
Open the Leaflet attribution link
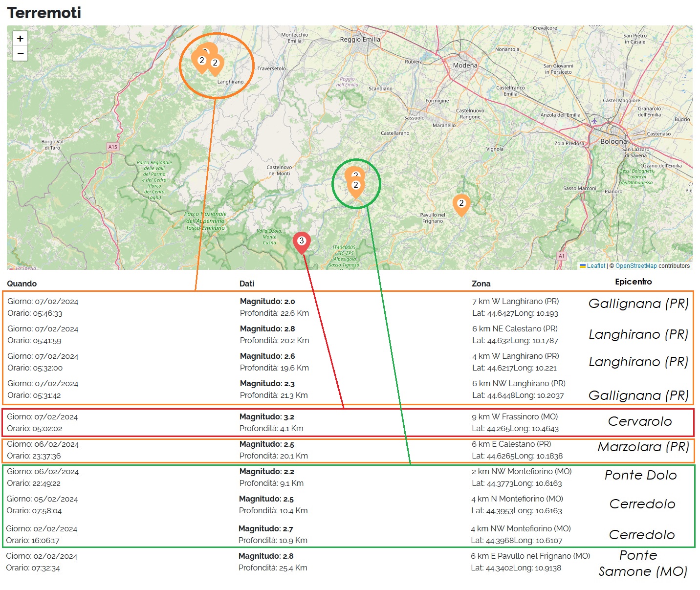[x=596, y=266]
